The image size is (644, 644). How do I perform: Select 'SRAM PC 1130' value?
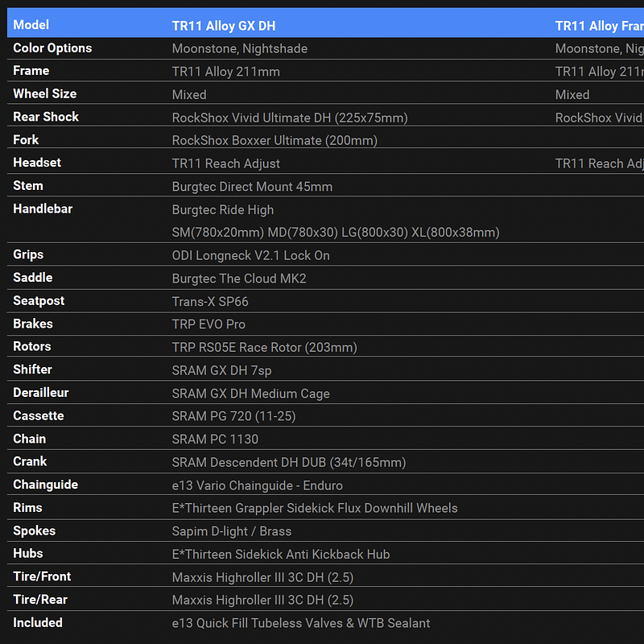[x=215, y=440]
